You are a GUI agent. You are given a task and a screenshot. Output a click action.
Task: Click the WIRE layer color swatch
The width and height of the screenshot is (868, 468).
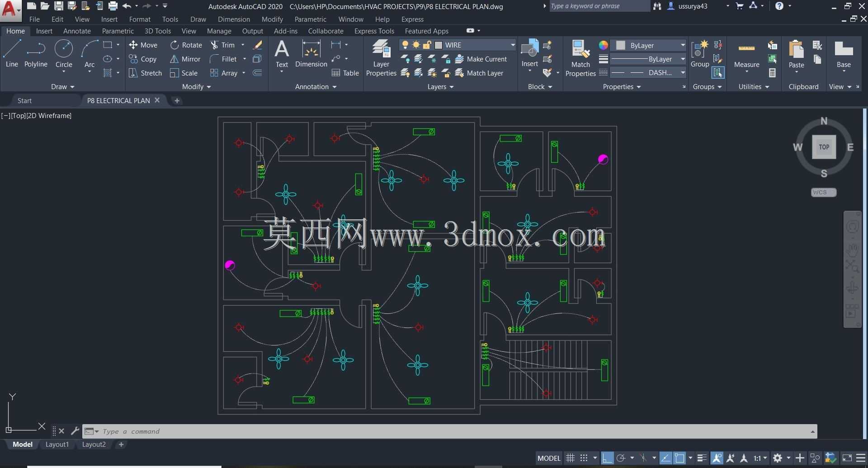pyautogui.click(x=438, y=45)
